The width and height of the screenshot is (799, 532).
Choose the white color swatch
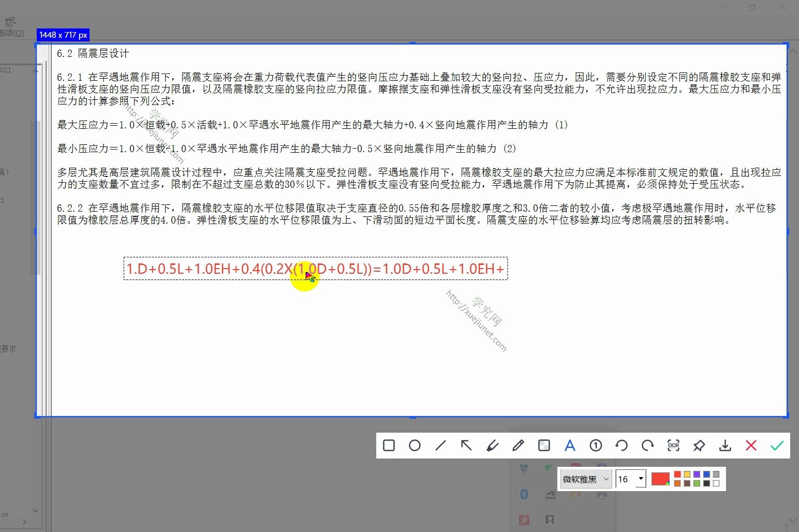click(716, 483)
